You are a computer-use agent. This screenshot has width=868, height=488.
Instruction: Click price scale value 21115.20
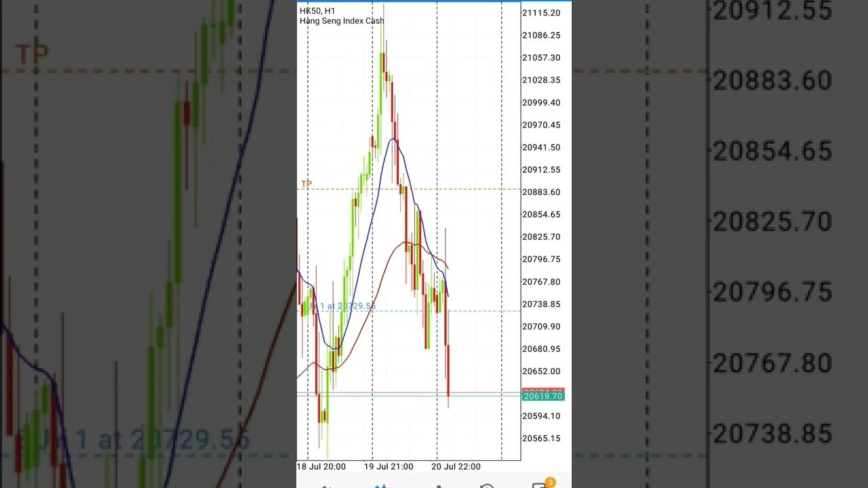coord(541,13)
